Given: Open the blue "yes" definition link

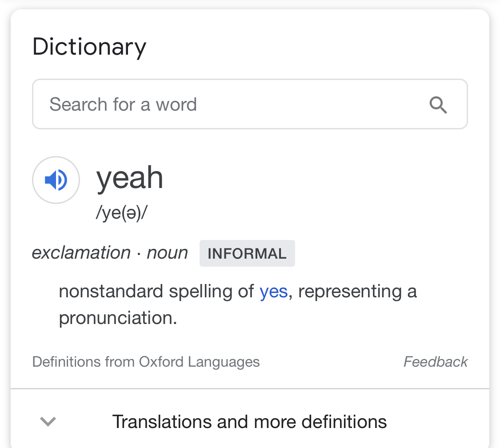Looking at the screenshot, I should (273, 292).
